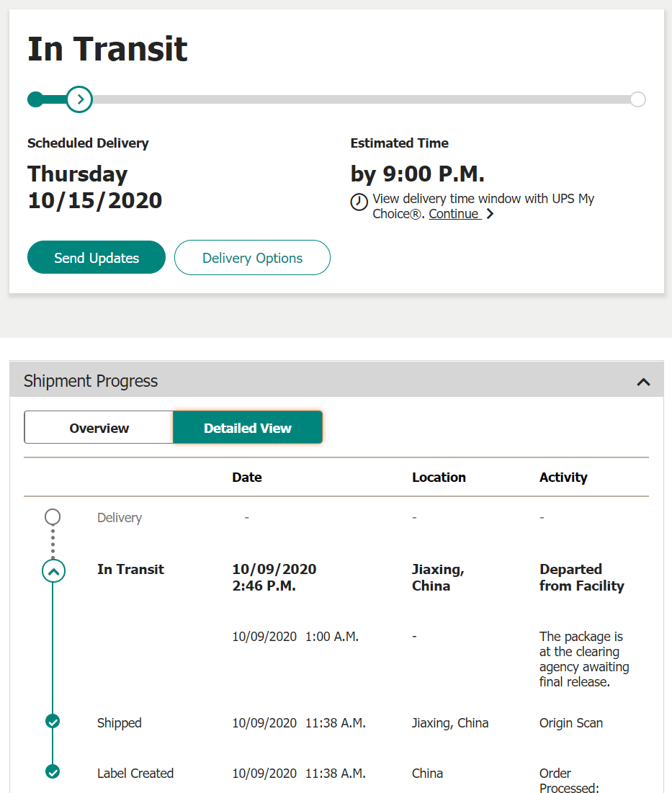Switch to the Overview tab
Image resolution: width=672 pixels, height=793 pixels.
tap(99, 428)
